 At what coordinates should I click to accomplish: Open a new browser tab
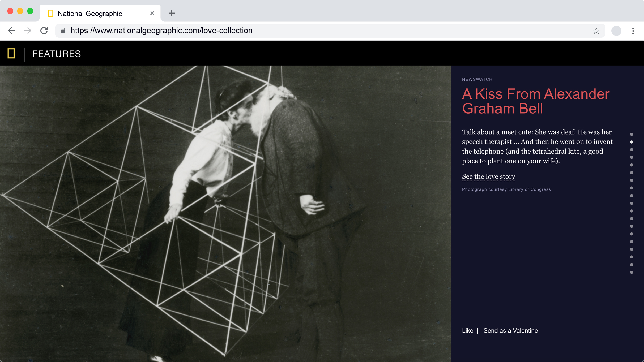pyautogui.click(x=172, y=13)
